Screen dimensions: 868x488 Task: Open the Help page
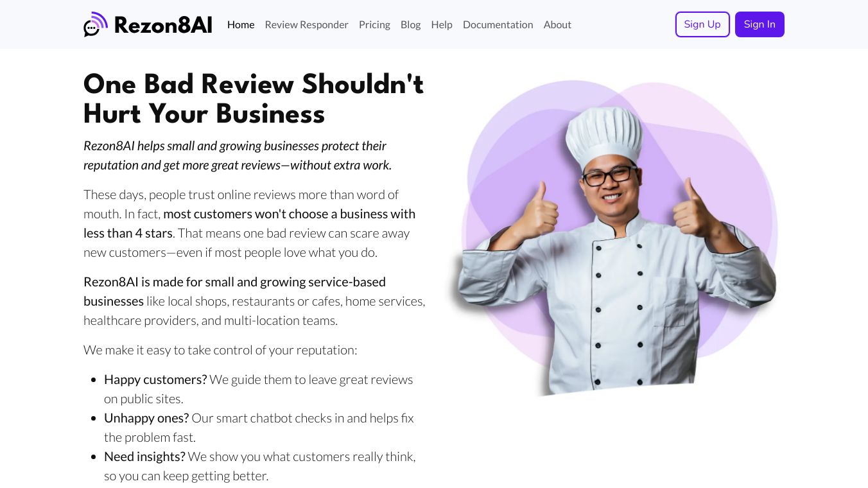442,24
